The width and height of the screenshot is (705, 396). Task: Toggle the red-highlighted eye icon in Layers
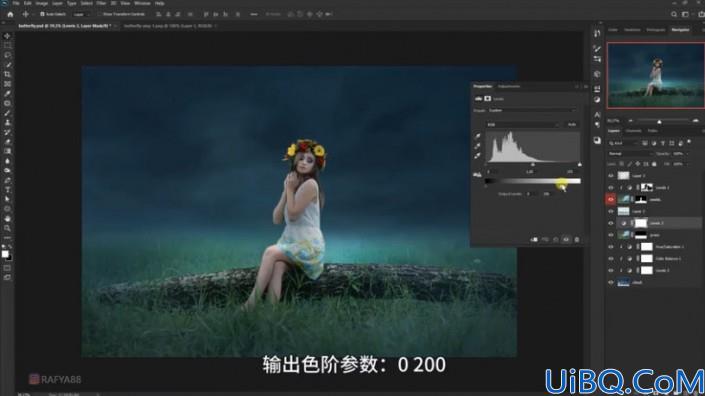pos(611,199)
